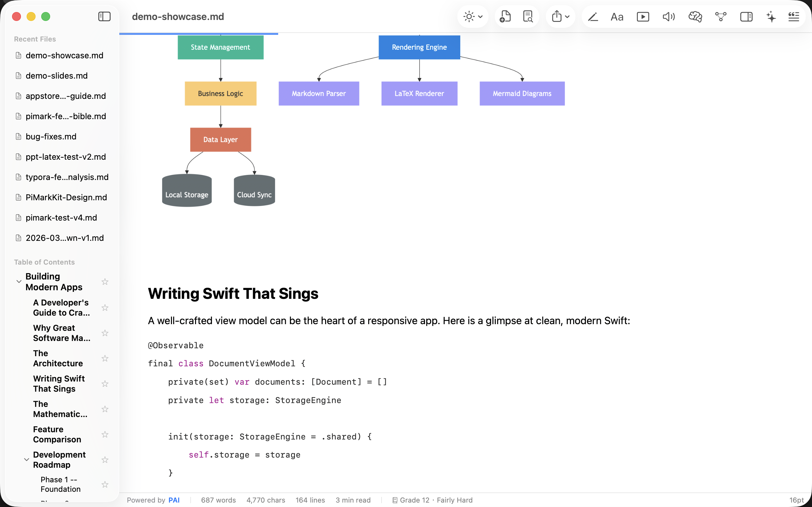Star the Writing Swift That Sings heading

(x=105, y=384)
